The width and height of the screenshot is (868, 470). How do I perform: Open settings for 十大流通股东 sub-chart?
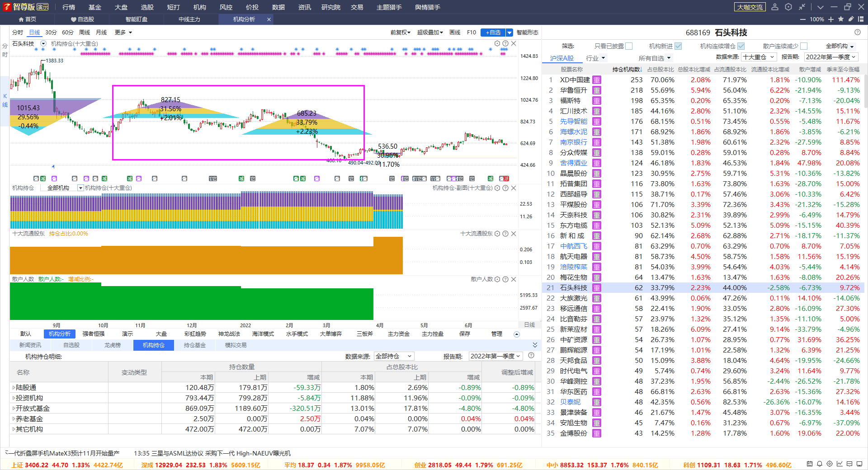point(497,234)
